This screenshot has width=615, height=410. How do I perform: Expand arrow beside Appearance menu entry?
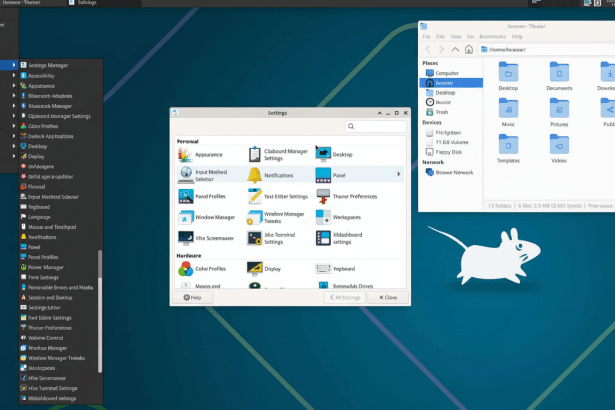pyautogui.click(x=14, y=86)
